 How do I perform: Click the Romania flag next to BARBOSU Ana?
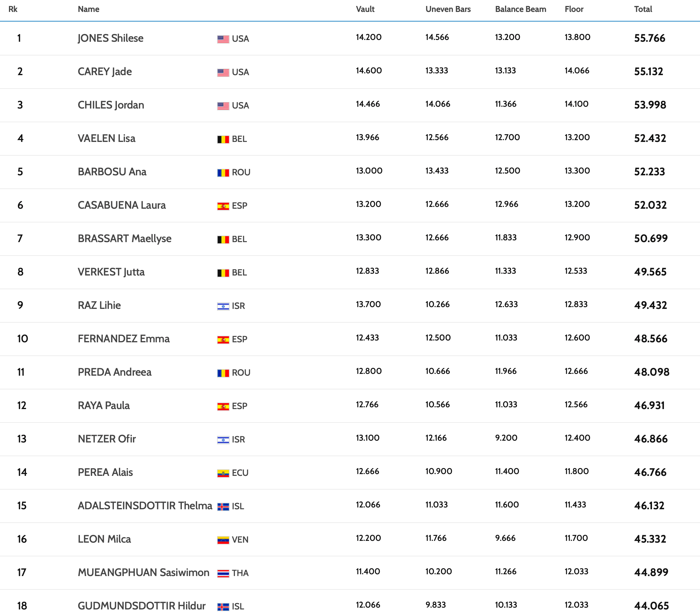click(x=223, y=173)
